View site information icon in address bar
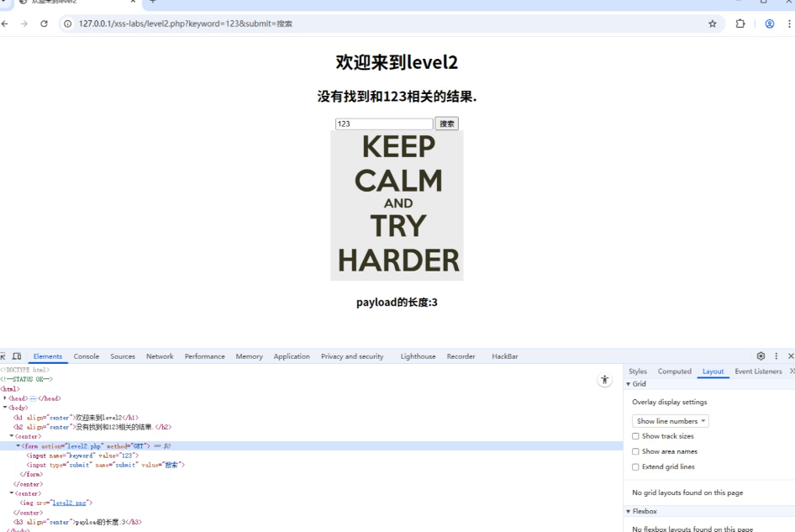This screenshot has height=532, width=795. (x=67, y=24)
